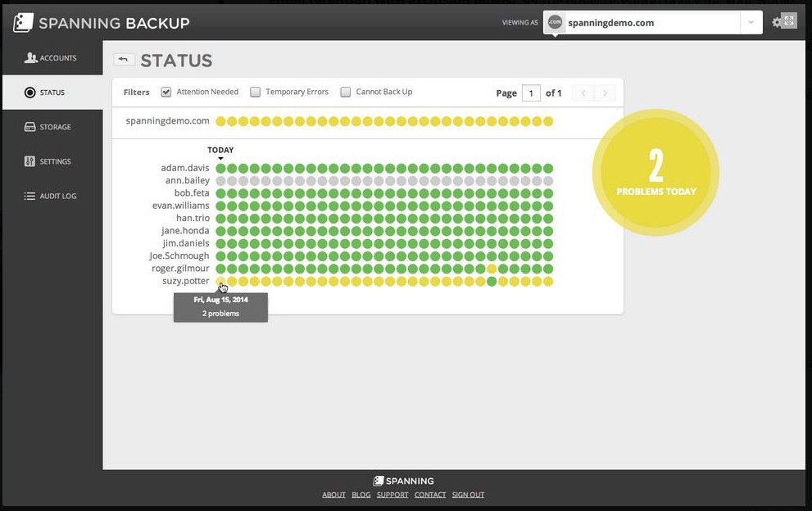Click the yellow 2 Problems Today circle
The width and height of the screenshot is (812, 511).
[x=655, y=171]
